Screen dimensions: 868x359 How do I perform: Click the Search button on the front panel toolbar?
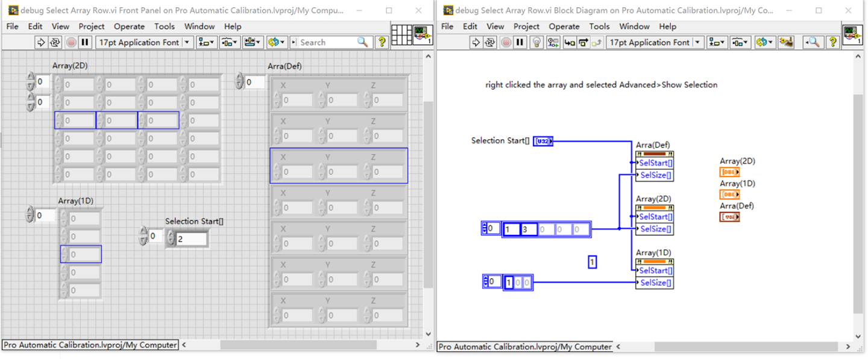click(362, 42)
